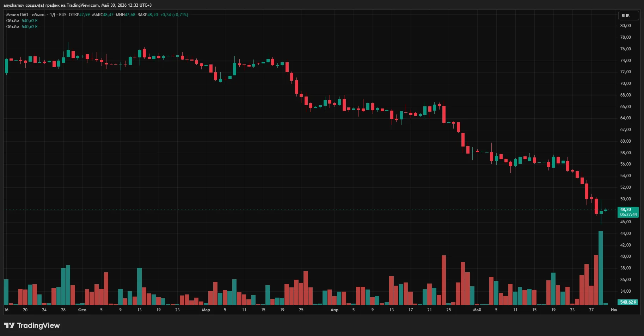Image resolution: width=644 pixels, height=336 pixels.
Task: Open the RUB currency selector
Action: [x=628, y=15]
